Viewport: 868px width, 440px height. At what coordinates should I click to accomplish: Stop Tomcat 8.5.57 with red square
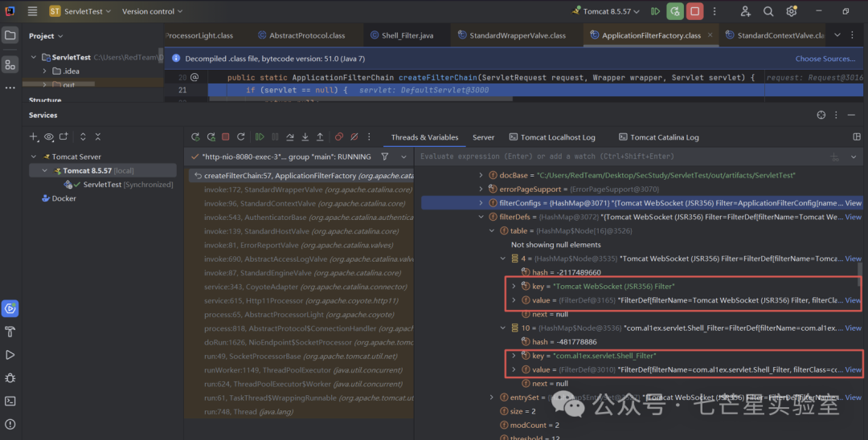click(x=694, y=11)
